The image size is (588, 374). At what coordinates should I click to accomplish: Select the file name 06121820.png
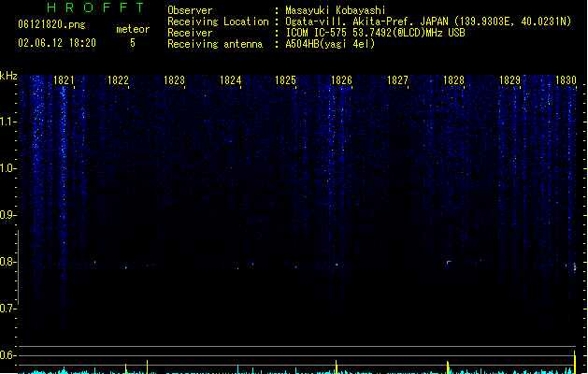tap(51, 24)
